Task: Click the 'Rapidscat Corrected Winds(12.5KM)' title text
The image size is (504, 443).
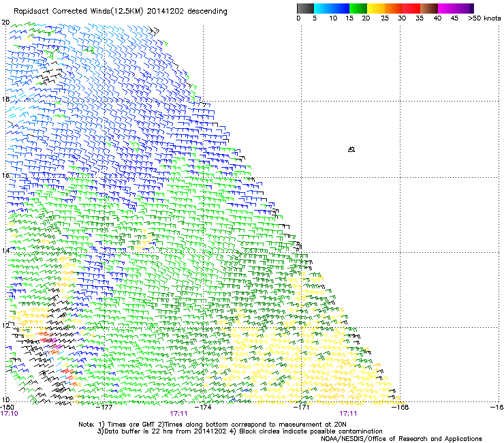Action: coord(79,12)
